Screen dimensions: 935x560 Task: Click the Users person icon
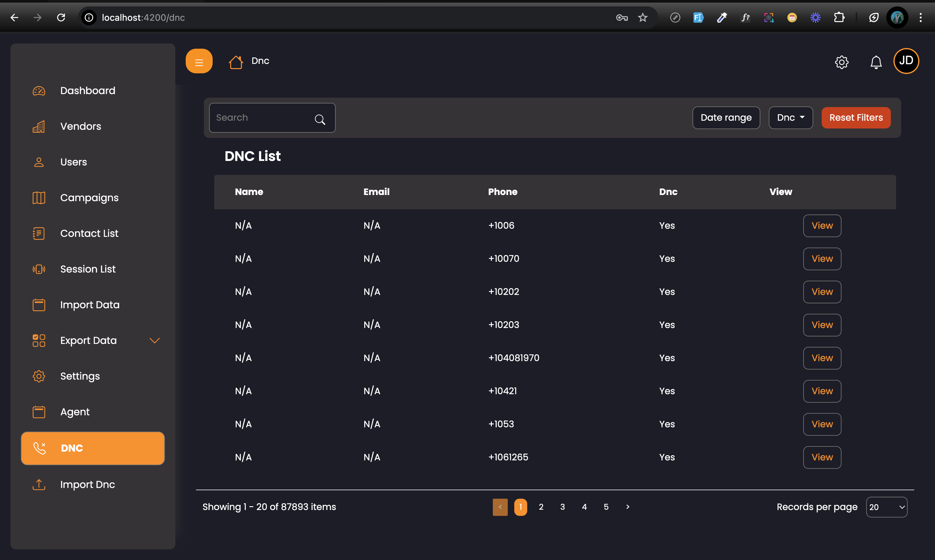pyautogui.click(x=39, y=162)
